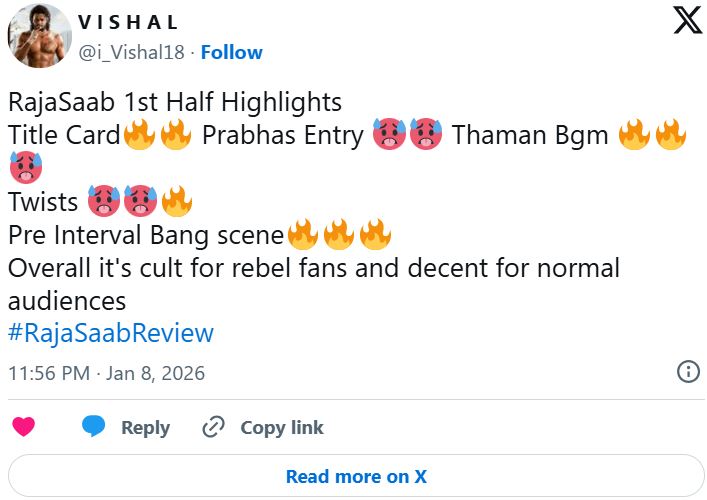Click the hot face emoji after Twists
The image size is (707, 500).
point(104,201)
